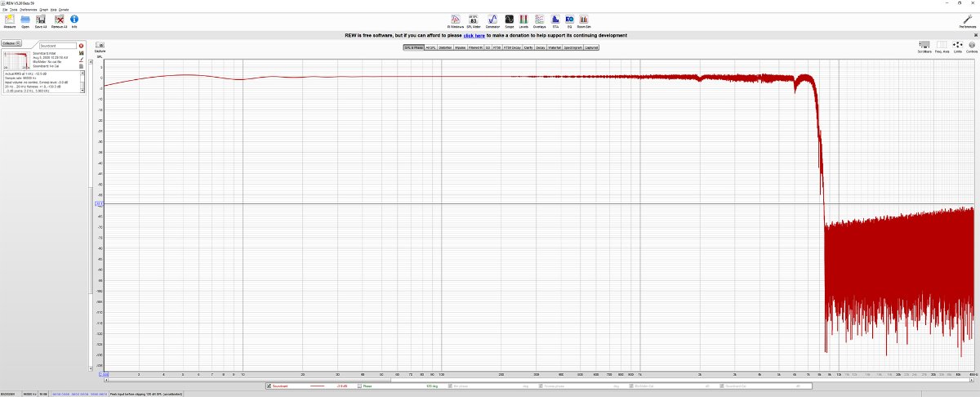Open the SPL Meter tool
This screenshot has height=397, width=980.
(474, 20)
